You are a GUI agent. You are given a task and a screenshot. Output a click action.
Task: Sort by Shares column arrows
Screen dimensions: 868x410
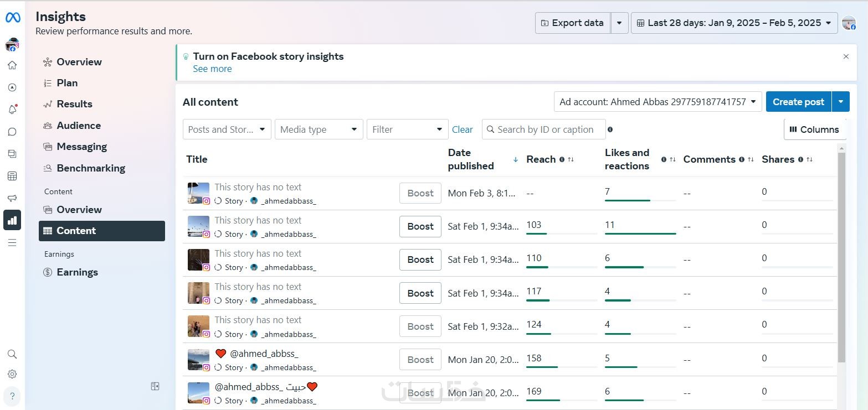[x=809, y=159]
